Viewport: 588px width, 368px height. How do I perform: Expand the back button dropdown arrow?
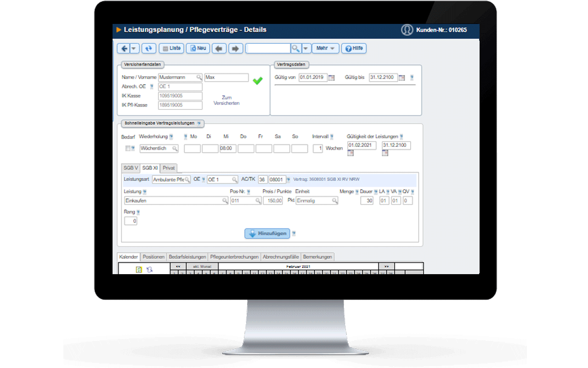134,48
